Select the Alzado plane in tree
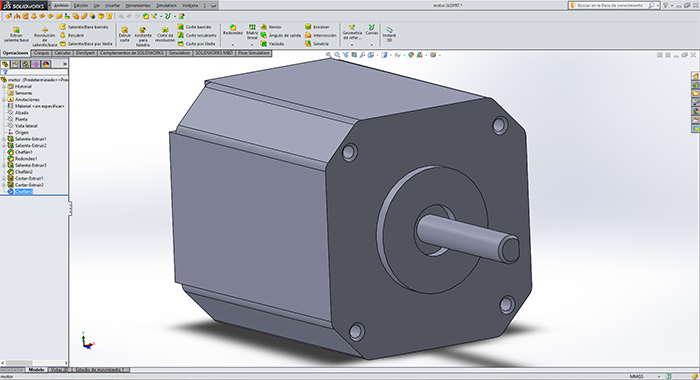 point(18,113)
